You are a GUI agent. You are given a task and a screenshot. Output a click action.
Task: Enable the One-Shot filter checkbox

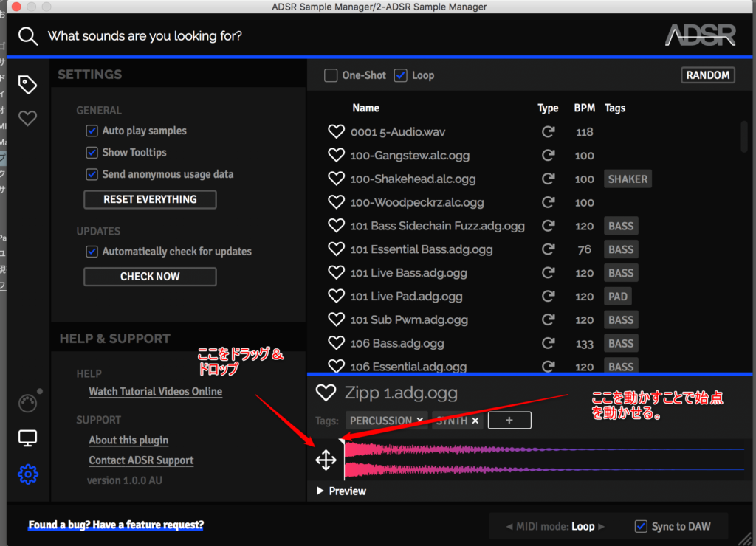[x=331, y=75]
